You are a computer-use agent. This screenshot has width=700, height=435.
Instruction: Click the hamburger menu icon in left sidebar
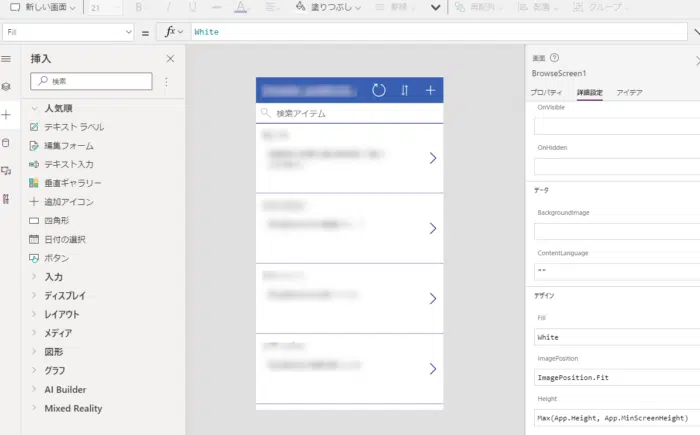pos(7,60)
